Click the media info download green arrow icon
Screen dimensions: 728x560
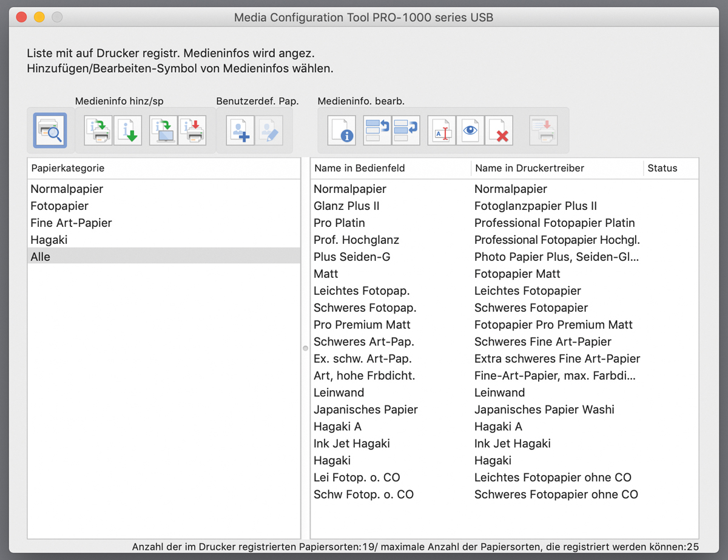(127, 130)
